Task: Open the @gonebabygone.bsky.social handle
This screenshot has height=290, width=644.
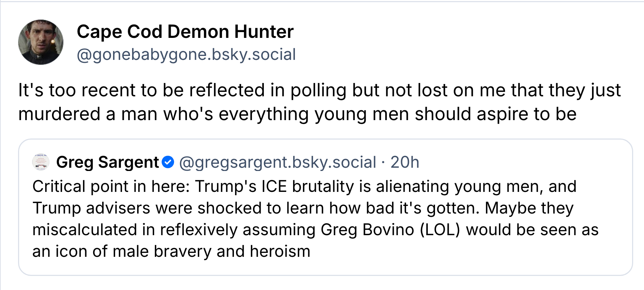Action: [x=186, y=54]
